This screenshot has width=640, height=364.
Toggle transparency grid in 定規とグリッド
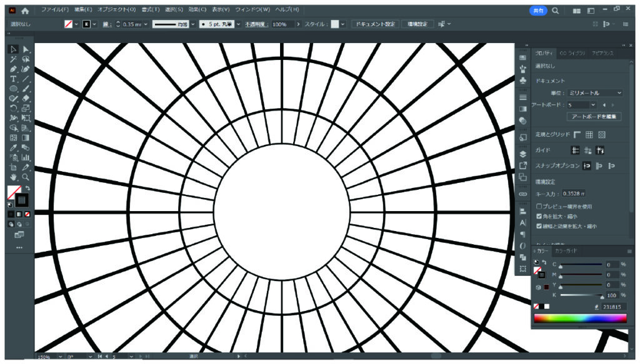coord(602,134)
